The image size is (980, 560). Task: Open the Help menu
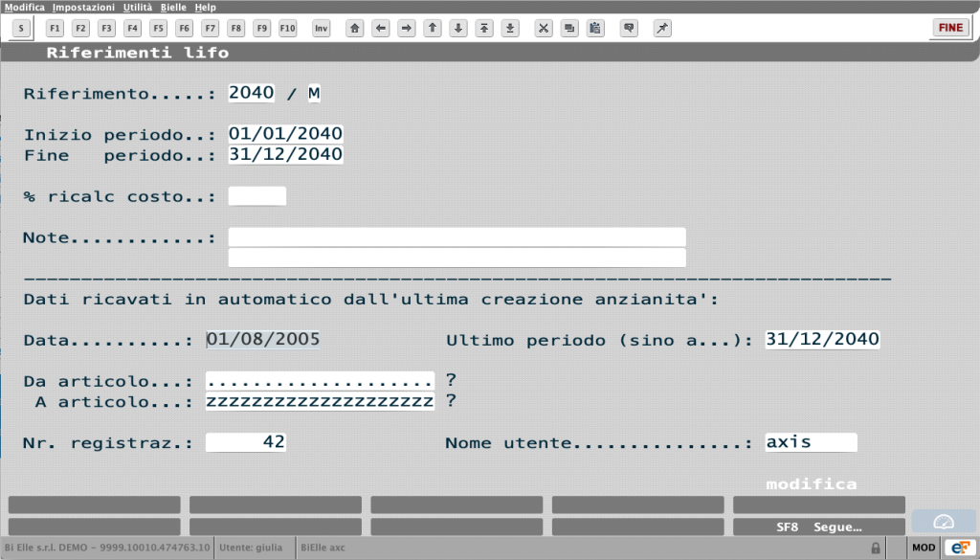205,8
